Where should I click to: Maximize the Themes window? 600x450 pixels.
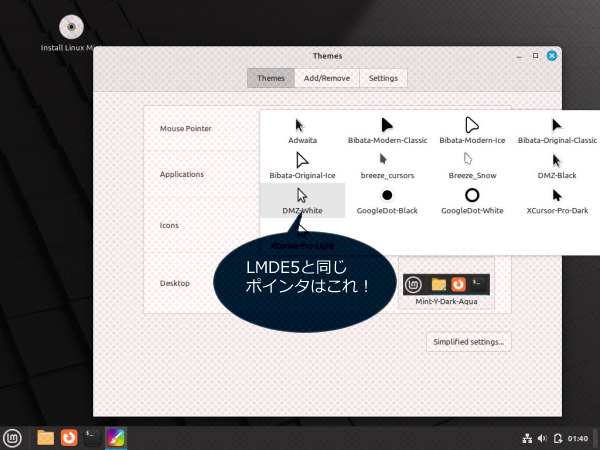coord(535,56)
